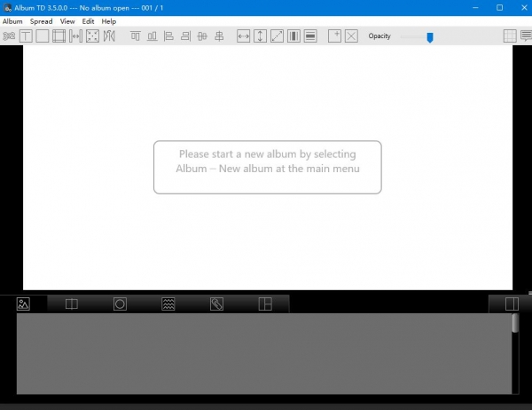532x410 pixels.
Task: Open the Album menu
Action: coord(12,21)
